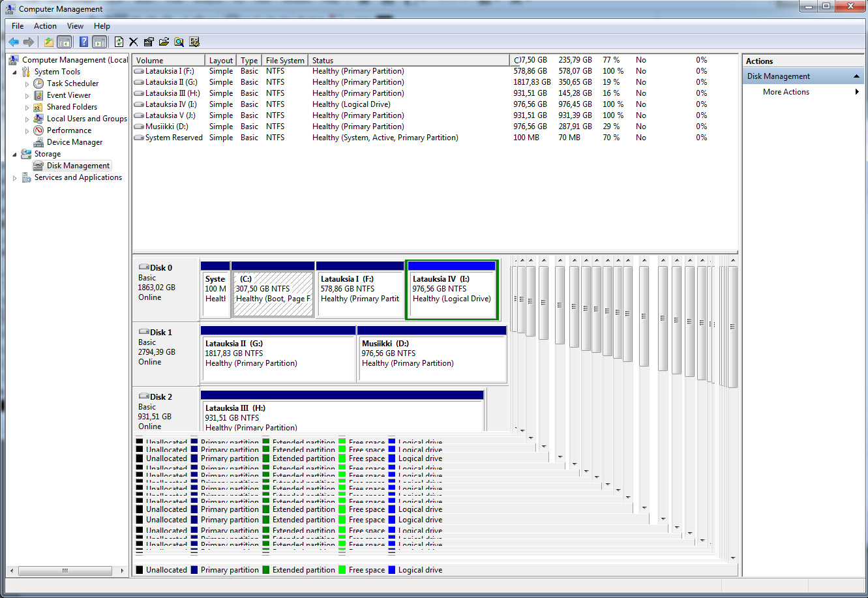868x598 pixels.
Task: Click the Latauksia IV (I:) partition block
Action: click(451, 289)
